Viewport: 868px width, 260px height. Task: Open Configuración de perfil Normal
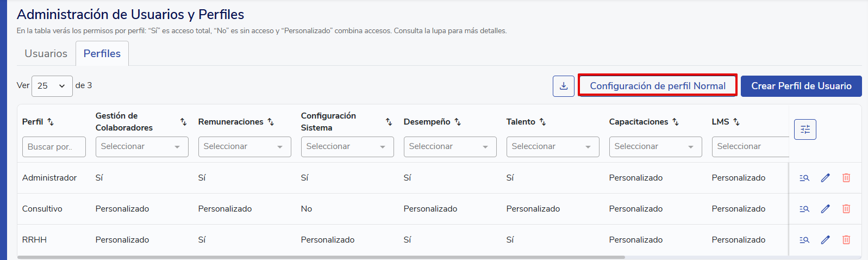pyautogui.click(x=658, y=86)
